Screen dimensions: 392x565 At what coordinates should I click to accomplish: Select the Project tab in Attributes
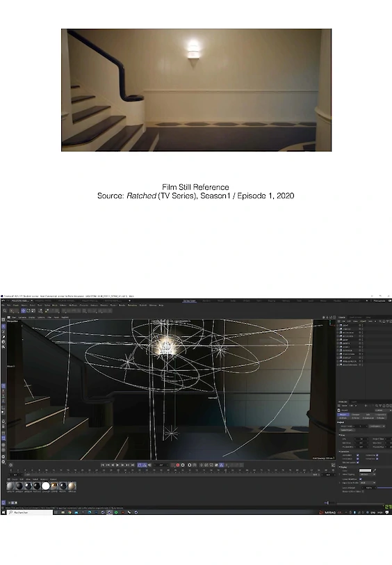click(343, 415)
